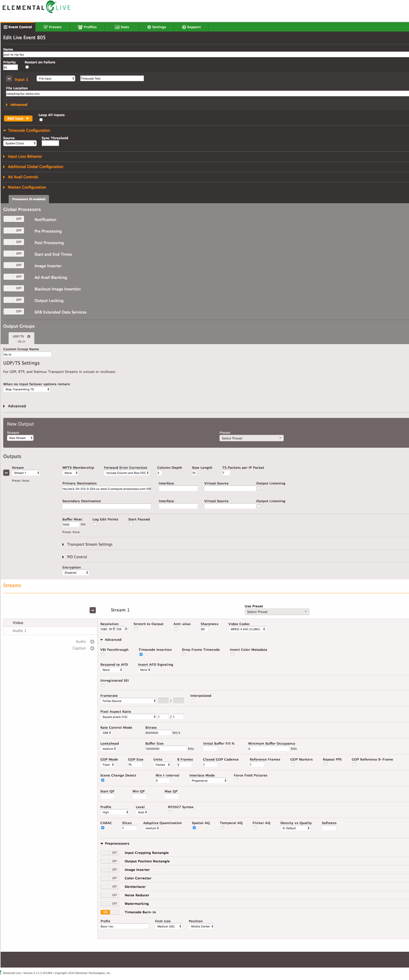Screen dimensions: 409x980
Task: Turn off Timecode Burn-in switch
Action: 110,912
